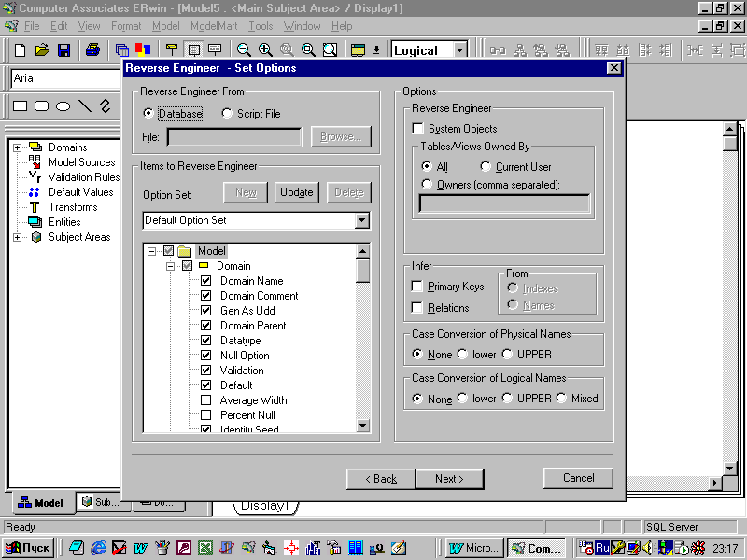Image resolution: width=747 pixels, height=560 pixels.
Task: Select the Domains item in the model tree
Action: (67, 147)
